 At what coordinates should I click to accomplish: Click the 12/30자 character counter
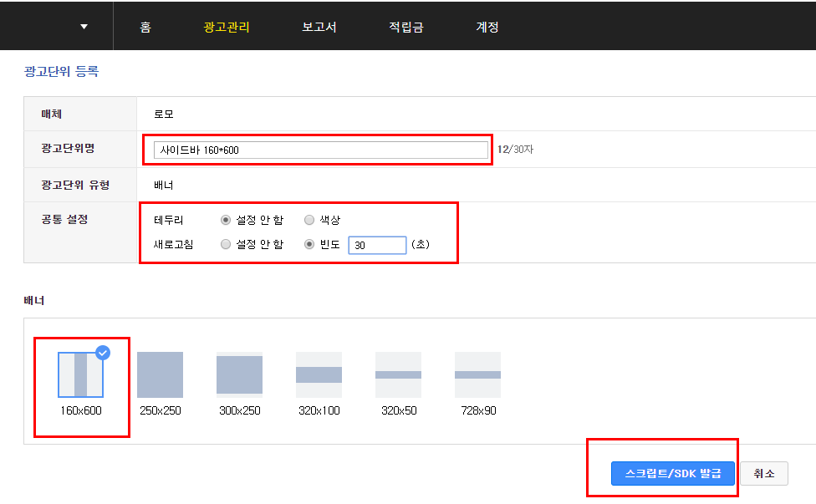pyautogui.click(x=515, y=150)
